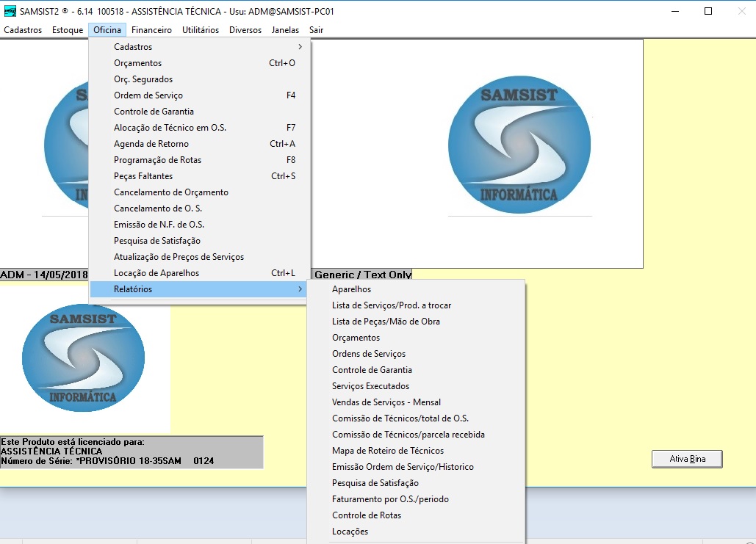The width and height of the screenshot is (756, 544).
Task: Select Cancelamento de O. S.
Action: click(198, 208)
